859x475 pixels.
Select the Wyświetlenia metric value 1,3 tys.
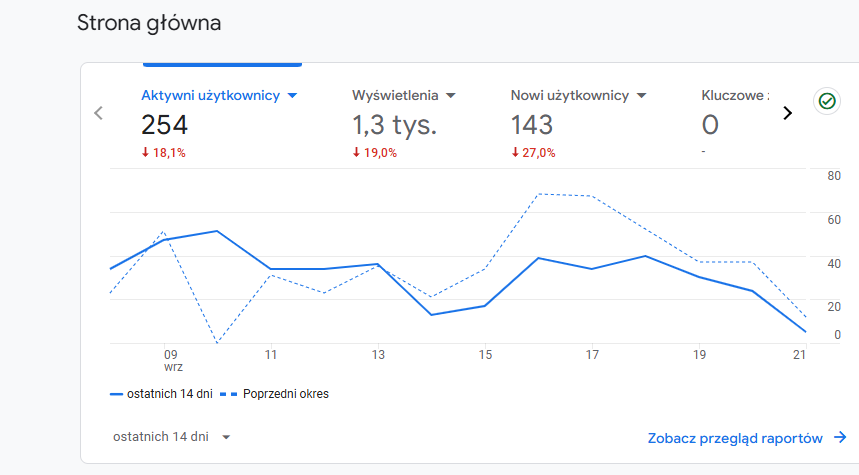pyautogui.click(x=394, y=125)
